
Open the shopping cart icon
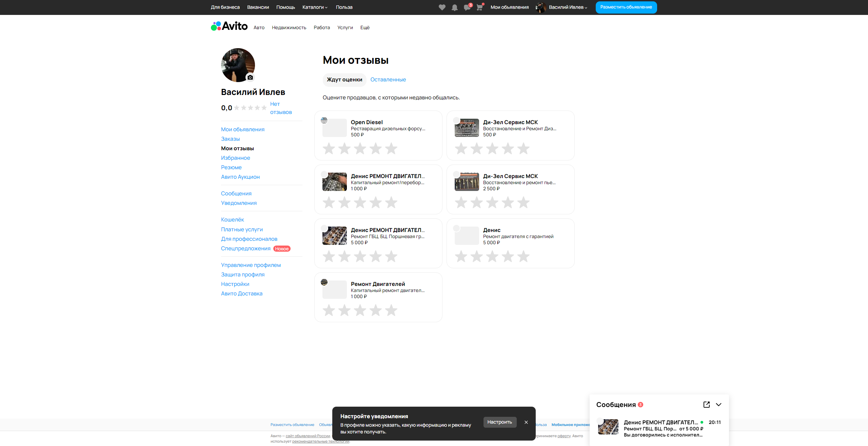(479, 7)
